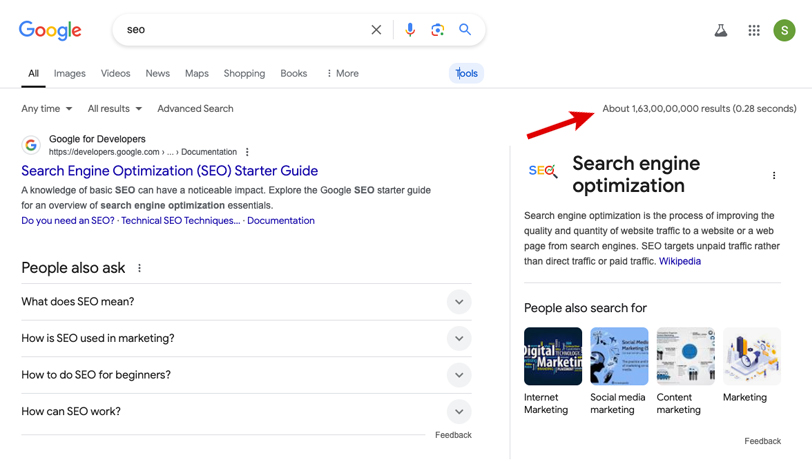Switch to the News tab
This screenshot has height=465, width=812.
click(x=157, y=74)
